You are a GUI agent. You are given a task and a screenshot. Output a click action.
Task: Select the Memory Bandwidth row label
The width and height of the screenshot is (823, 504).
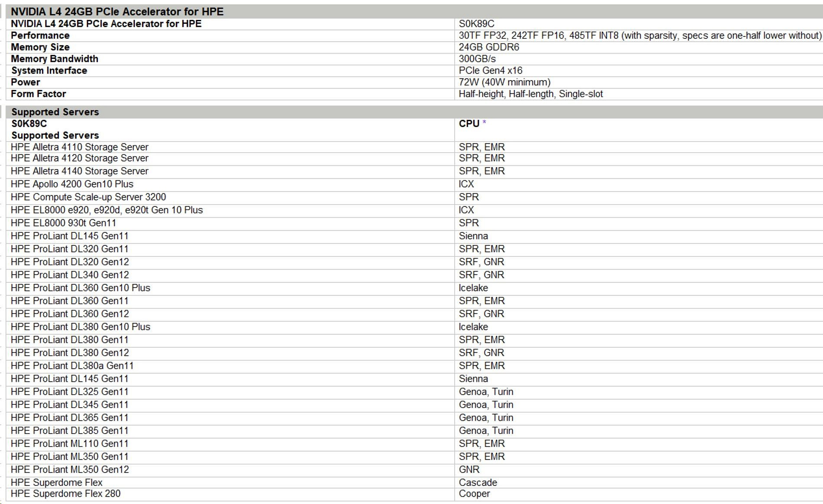pyautogui.click(x=55, y=59)
